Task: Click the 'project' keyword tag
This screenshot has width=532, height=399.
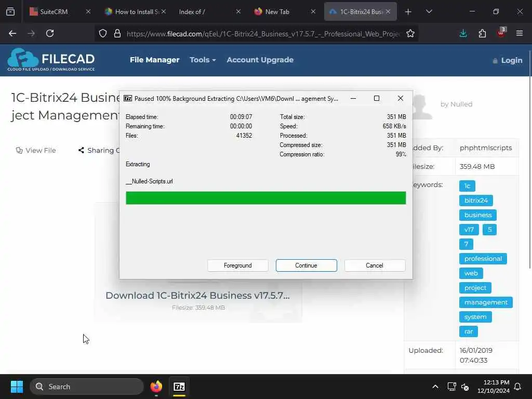Action: point(475,288)
